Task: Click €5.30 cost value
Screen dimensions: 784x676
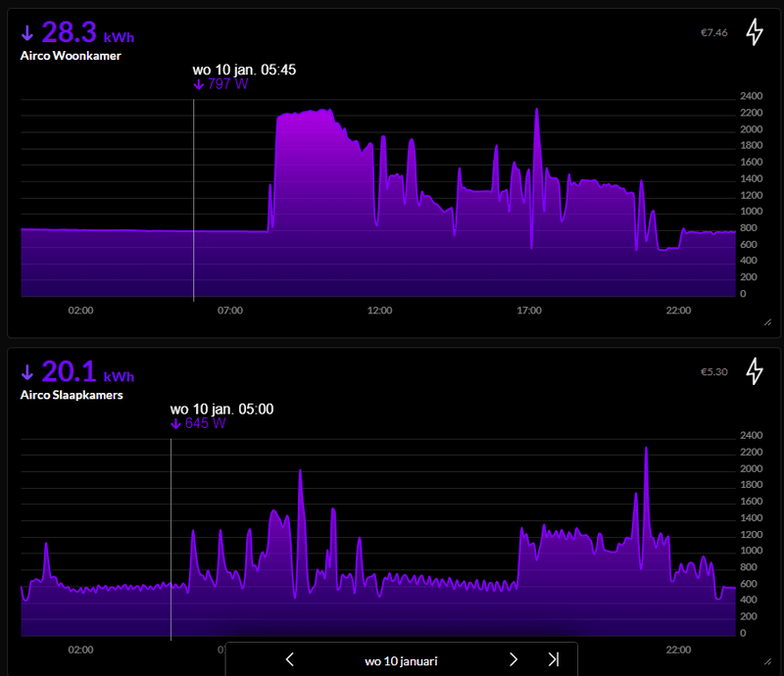Action: (x=714, y=372)
